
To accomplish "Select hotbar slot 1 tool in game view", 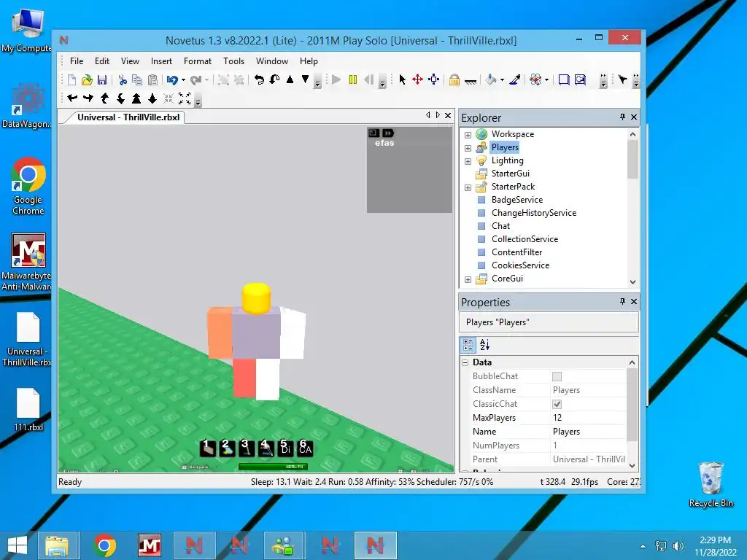I will pyautogui.click(x=208, y=448).
